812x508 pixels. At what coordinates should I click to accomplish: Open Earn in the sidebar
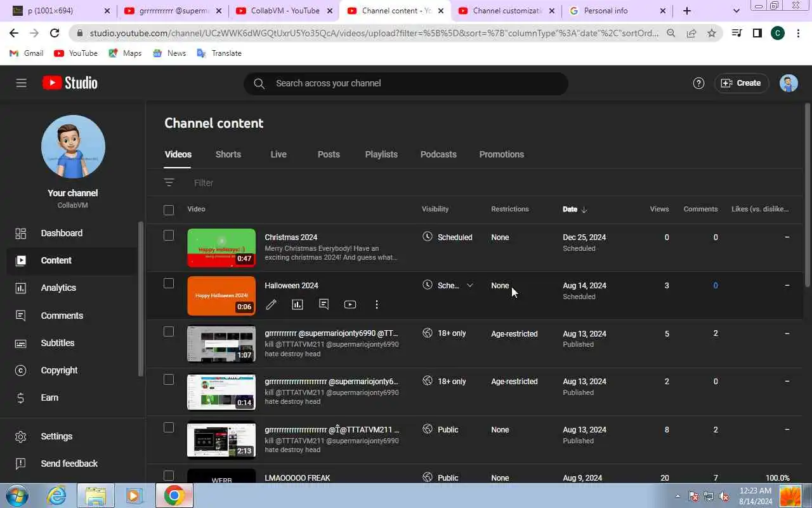[x=73, y=398]
